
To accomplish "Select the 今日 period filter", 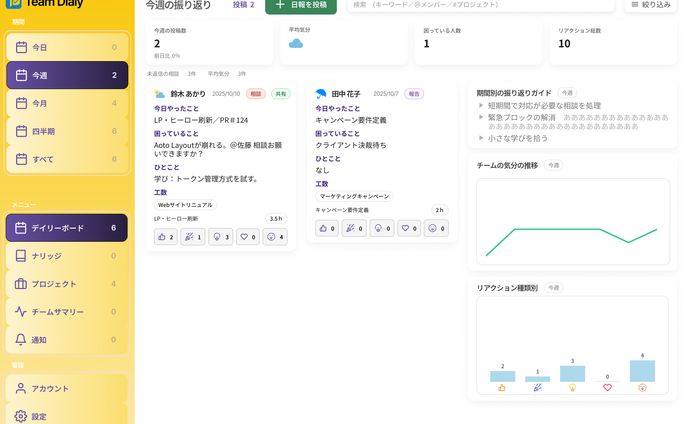I will (x=67, y=47).
